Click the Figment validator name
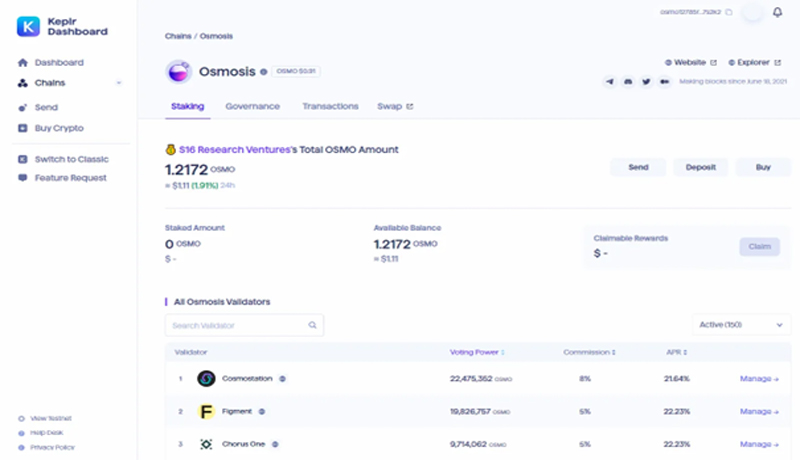This screenshot has width=800, height=460. click(237, 412)
